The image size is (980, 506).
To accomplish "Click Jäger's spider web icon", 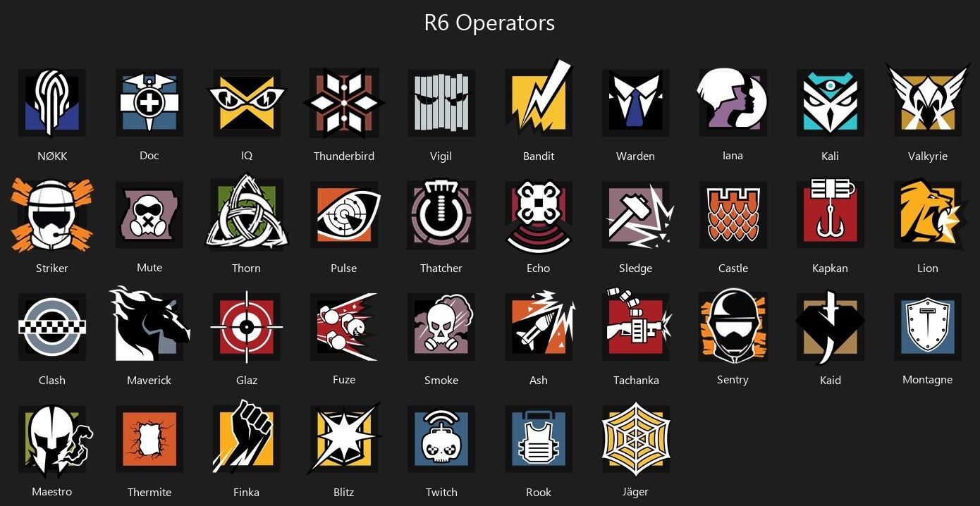I will click(636, 438).
